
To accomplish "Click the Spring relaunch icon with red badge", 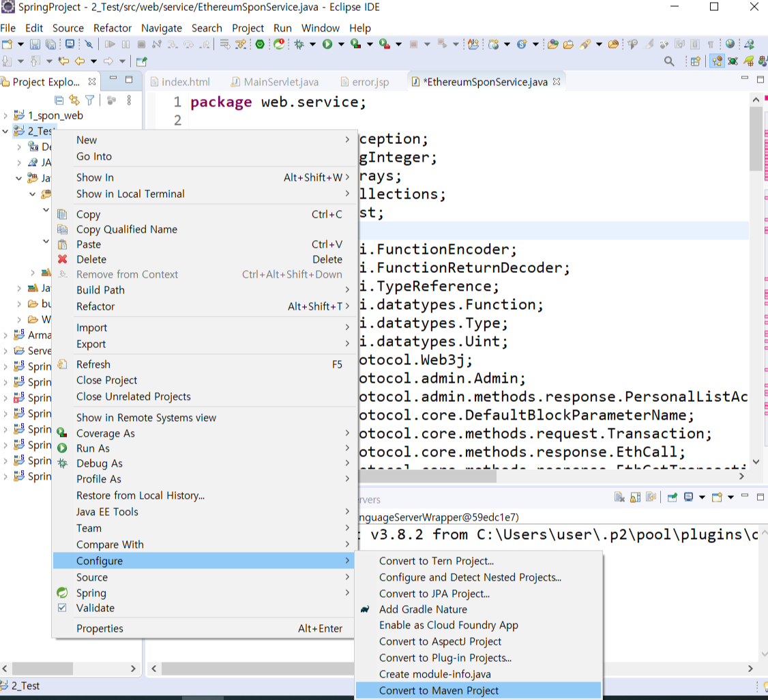I will (x=279, y=44).
